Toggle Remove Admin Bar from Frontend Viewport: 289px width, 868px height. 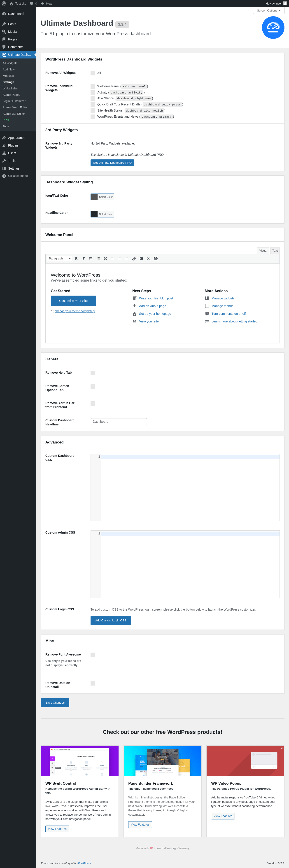pos(93,403)
